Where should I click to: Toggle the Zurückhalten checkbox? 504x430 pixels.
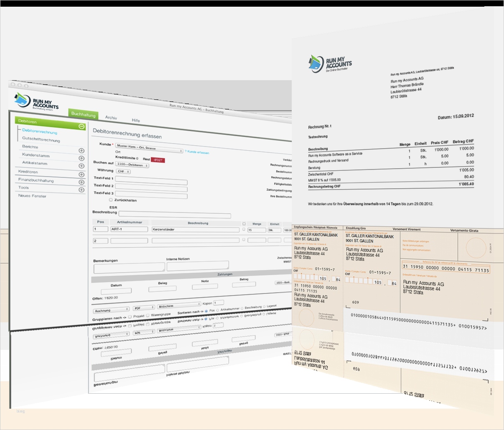point(111,200)
